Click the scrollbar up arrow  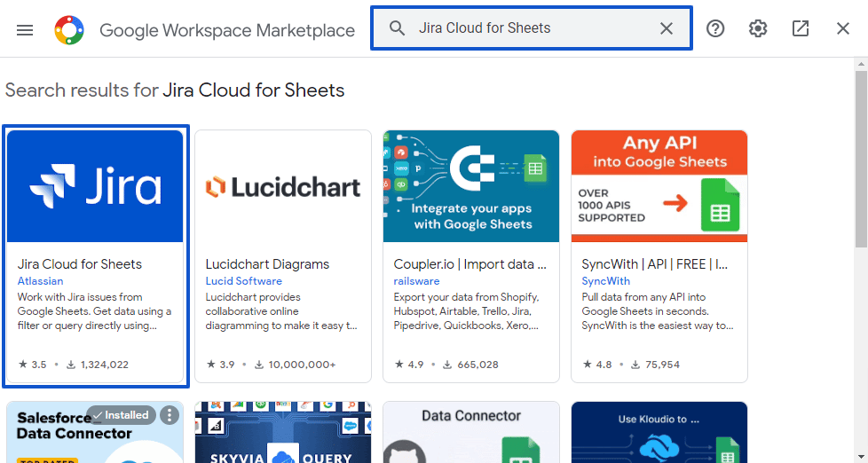point(862,64)
